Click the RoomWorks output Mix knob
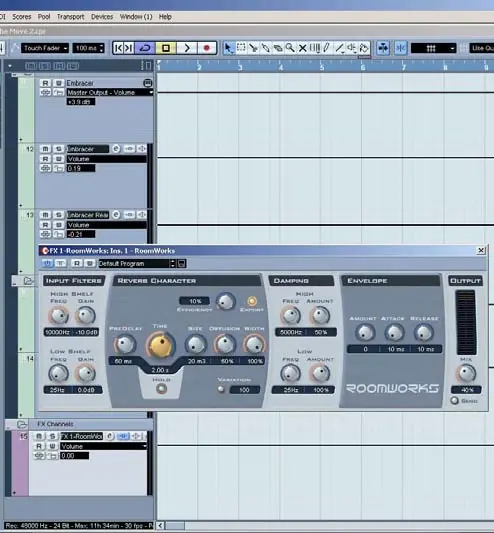494x533 pixels. click(x=466, y=373)
